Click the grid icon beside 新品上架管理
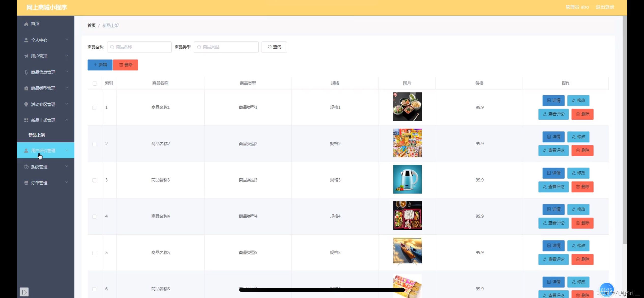This screenshot has height=298, width=644. click(x=26, y=120)
